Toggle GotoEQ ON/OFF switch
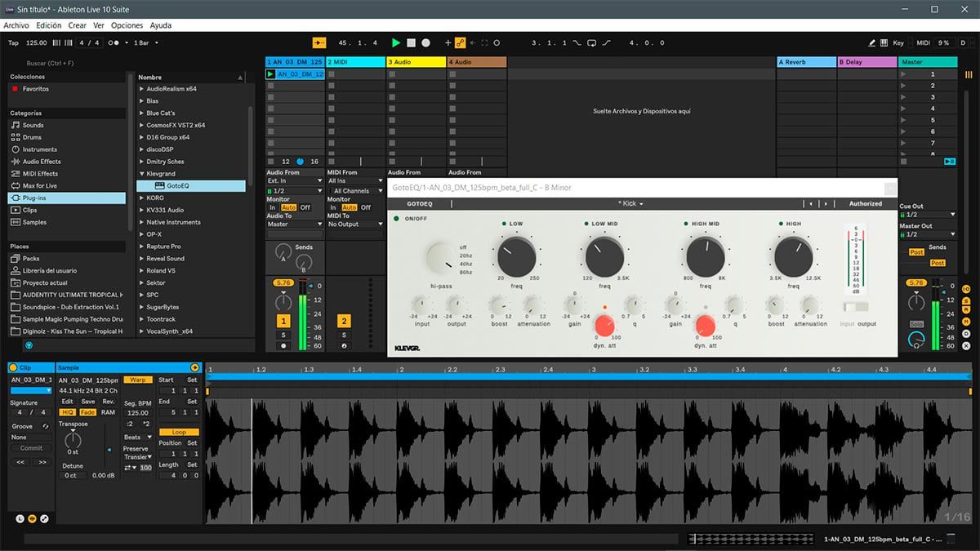Viewport: 980px width, 551px height. (397, 219)
